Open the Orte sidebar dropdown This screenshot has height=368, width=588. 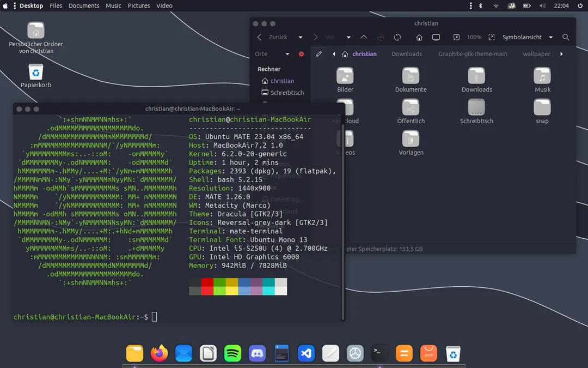tap(287, 53)
